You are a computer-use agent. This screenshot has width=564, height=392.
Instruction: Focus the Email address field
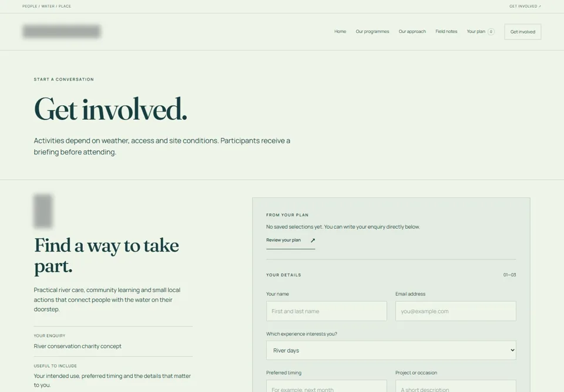coord(455,311)
